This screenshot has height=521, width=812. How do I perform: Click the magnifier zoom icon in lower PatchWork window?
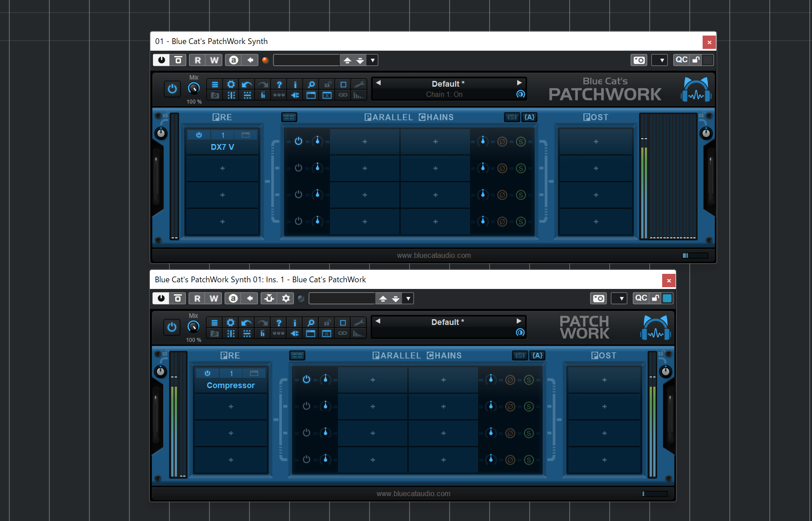click(311, 323)
